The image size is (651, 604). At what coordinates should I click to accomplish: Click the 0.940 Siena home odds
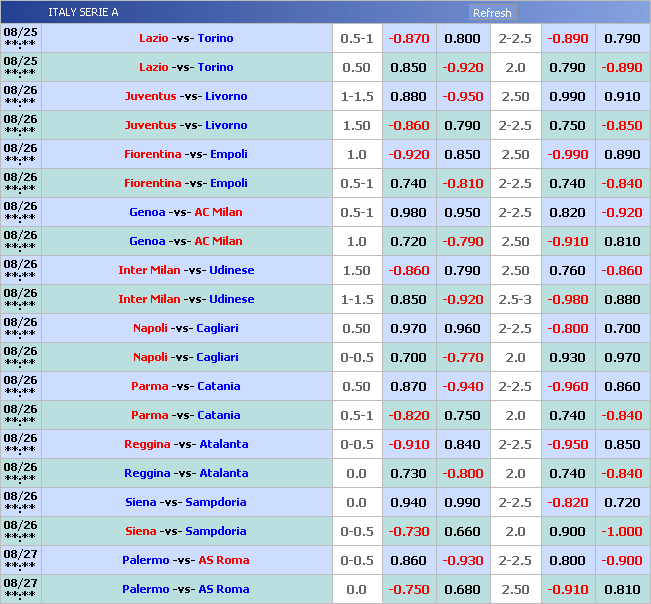(409, 502)
